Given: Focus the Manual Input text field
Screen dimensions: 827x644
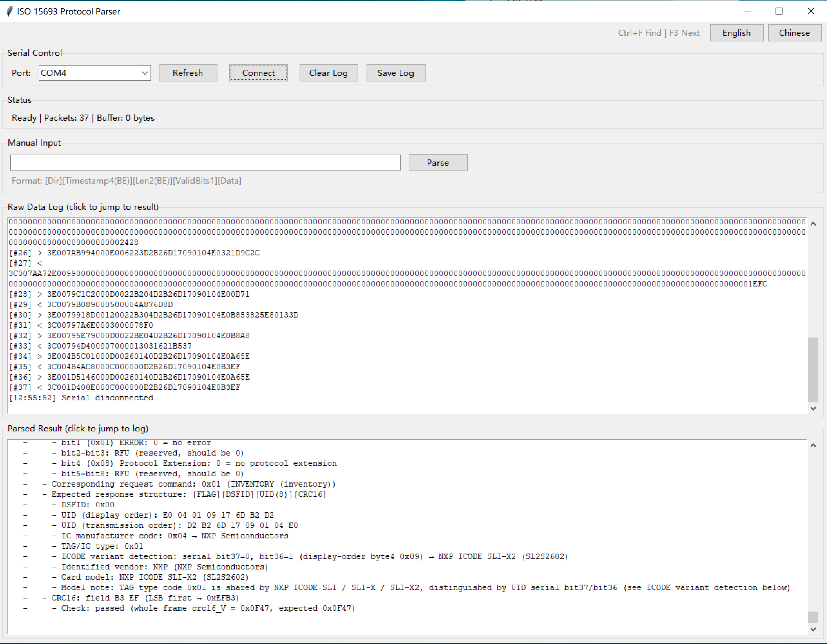Looking at the screenshot, I should (206, 163).
